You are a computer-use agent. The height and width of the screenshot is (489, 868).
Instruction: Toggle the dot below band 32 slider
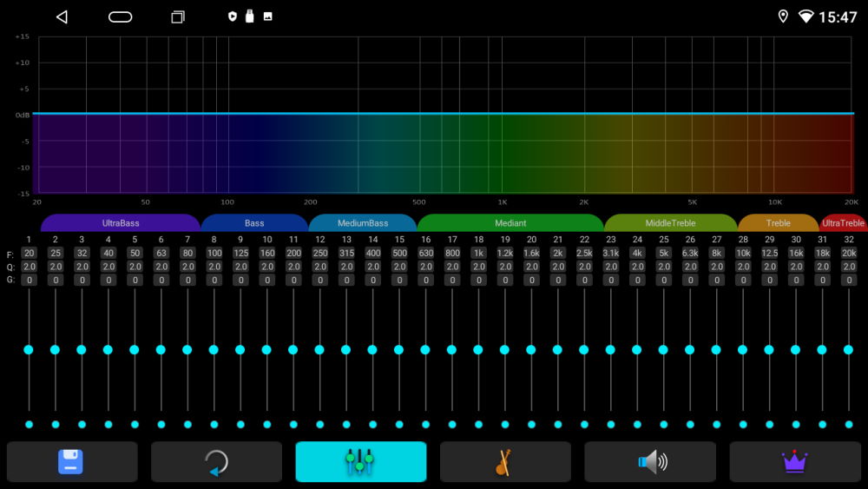tap(848, 425)
